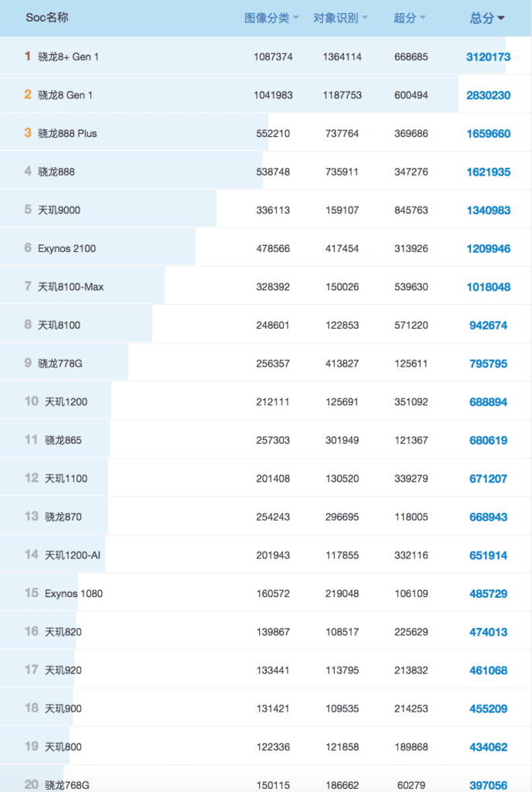Screen dimensions: 532x792
Task: Click the rank 1 number badge
Action: [x=28, y=56]
